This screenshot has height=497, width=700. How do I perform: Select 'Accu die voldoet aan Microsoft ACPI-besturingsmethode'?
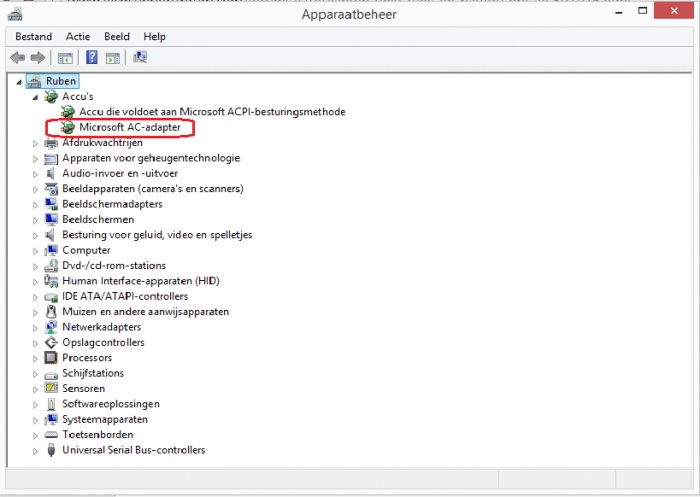[212, 112]
